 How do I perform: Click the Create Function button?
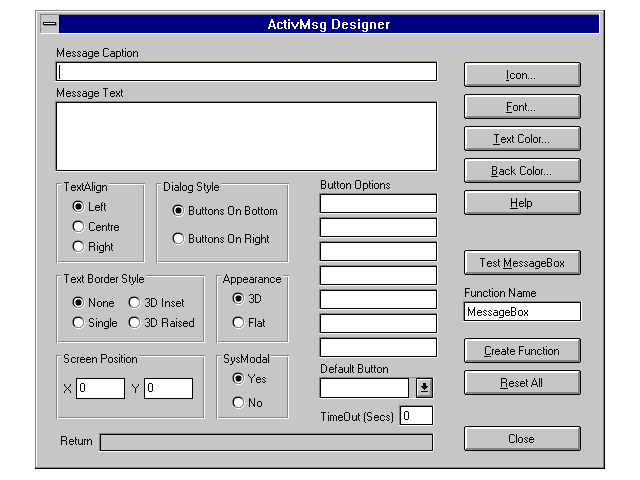(521, 351)
